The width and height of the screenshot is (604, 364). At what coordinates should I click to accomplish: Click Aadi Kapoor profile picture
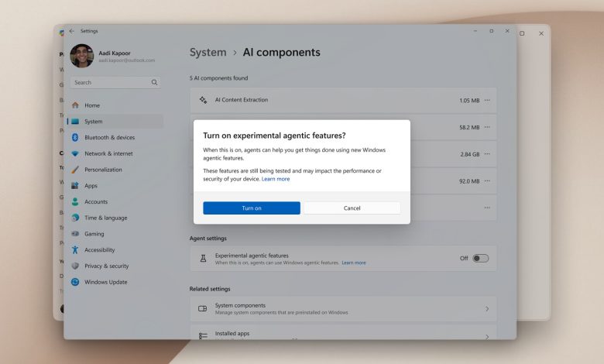click(81, 55)
